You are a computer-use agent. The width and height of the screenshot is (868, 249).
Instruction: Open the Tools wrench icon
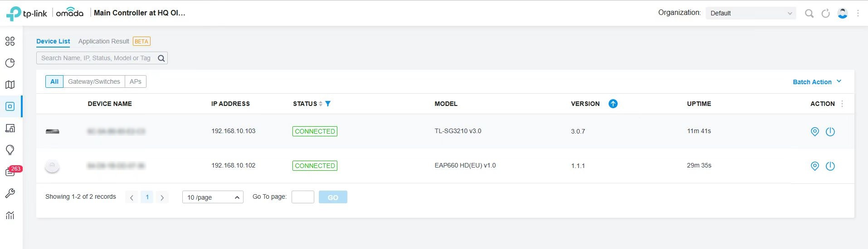click(x=10, y=193)
